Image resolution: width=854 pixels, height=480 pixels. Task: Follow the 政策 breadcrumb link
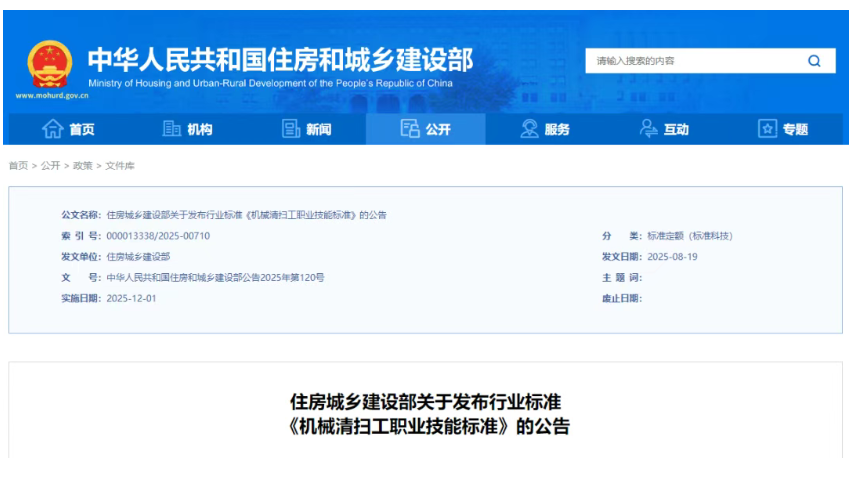(82, 165)
